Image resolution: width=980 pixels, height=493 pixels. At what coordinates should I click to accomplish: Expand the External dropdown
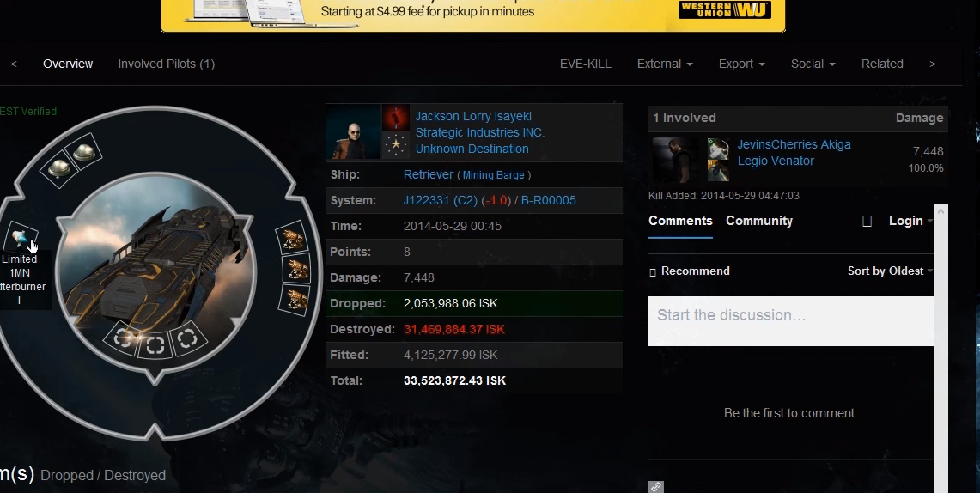point(665,64)
